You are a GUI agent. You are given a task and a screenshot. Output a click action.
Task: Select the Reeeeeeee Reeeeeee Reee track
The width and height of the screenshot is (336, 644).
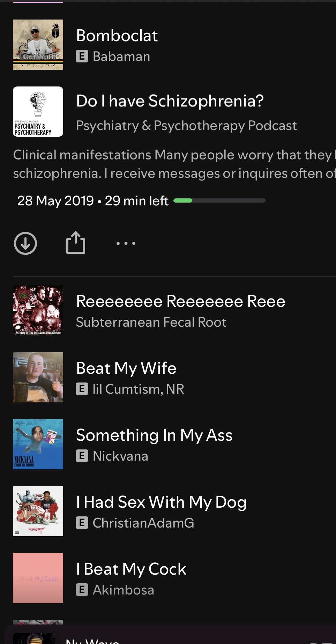click(x=180, y=302)
